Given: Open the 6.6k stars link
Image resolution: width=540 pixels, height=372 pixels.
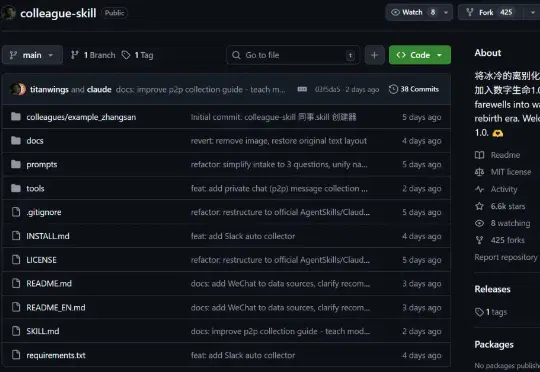Looking at the screenshot, I should pos(508,206).
